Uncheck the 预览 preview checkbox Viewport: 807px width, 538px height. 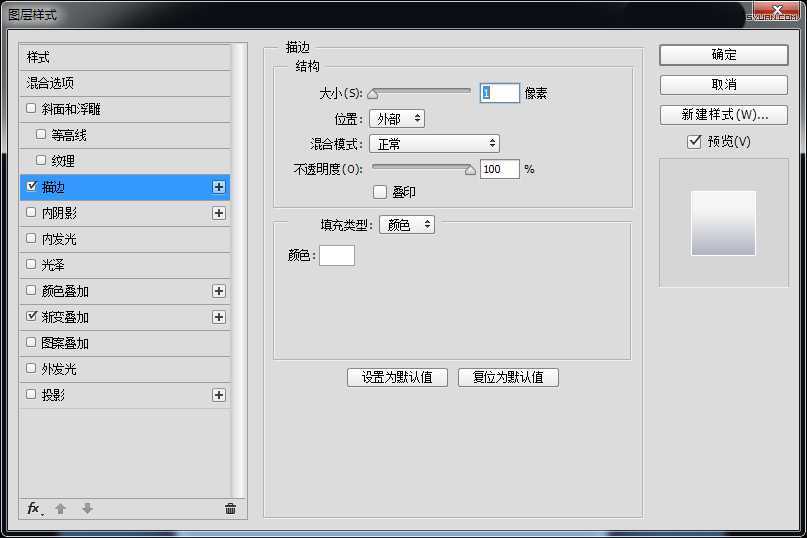pyautogui.click(x=694, y=142)
